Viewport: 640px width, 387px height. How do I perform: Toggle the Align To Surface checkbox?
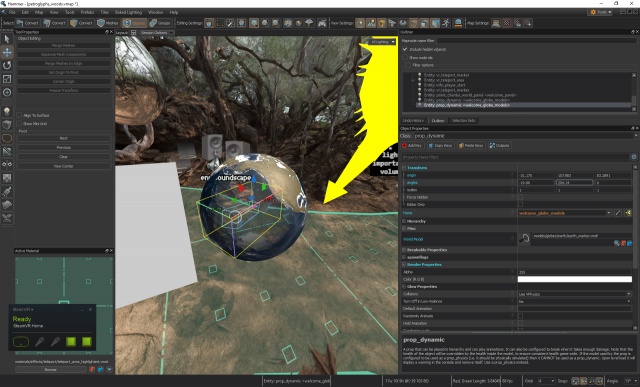tap(19, 116)
